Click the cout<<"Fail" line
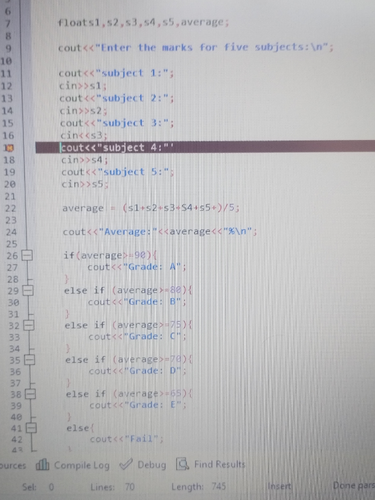This screenshot has width=375, height=500. pyautogui.click(x=127, y=439)
